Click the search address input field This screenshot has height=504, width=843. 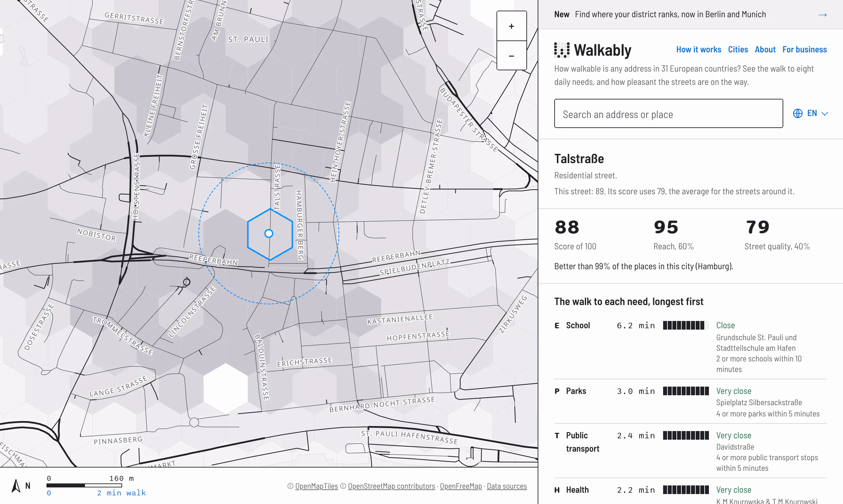click(668, 113)
